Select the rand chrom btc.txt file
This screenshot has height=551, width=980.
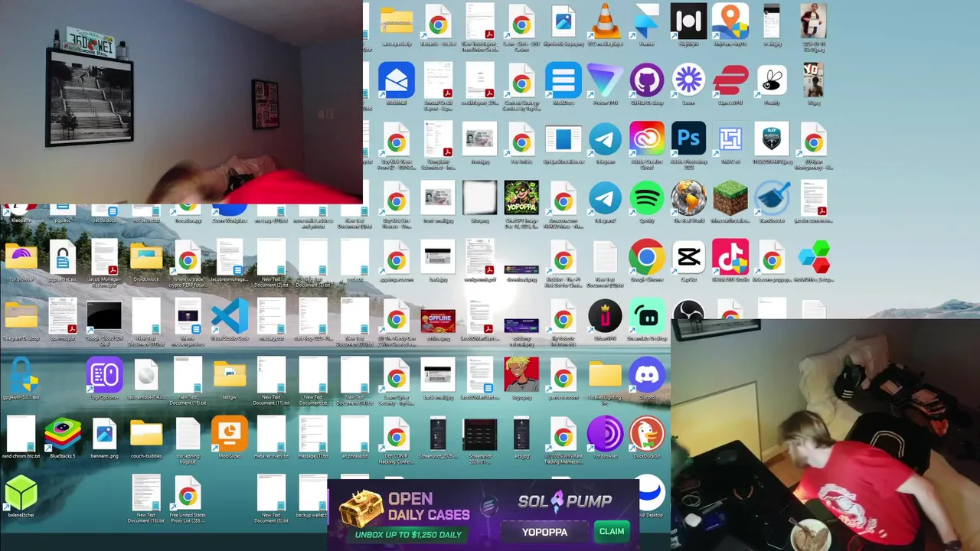click(x=21, y=435)
